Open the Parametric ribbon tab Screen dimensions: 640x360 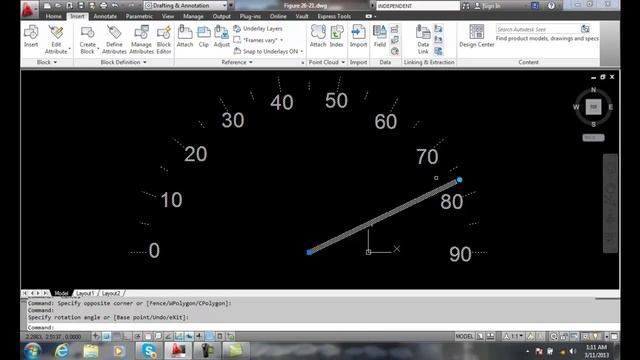click(139, 16)
